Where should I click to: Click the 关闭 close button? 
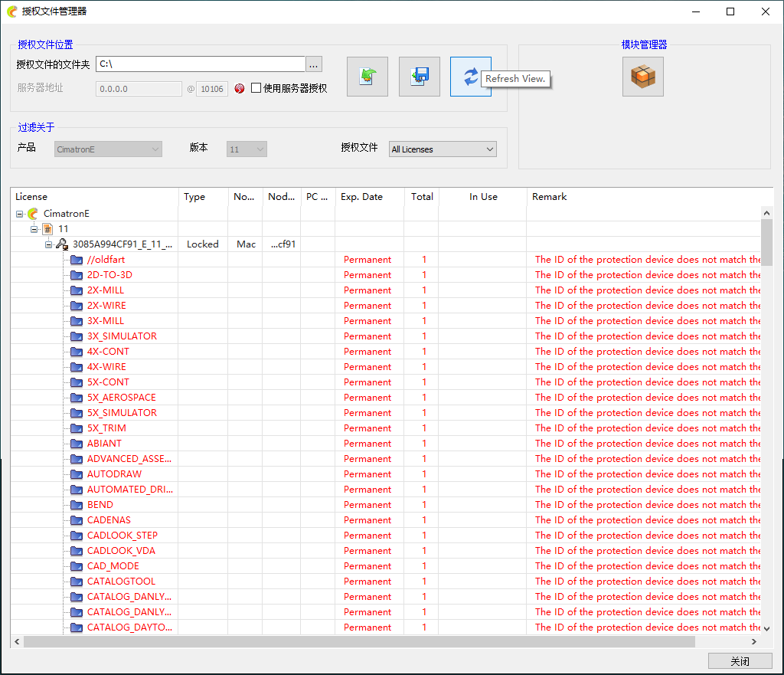(x=740, y=661)
